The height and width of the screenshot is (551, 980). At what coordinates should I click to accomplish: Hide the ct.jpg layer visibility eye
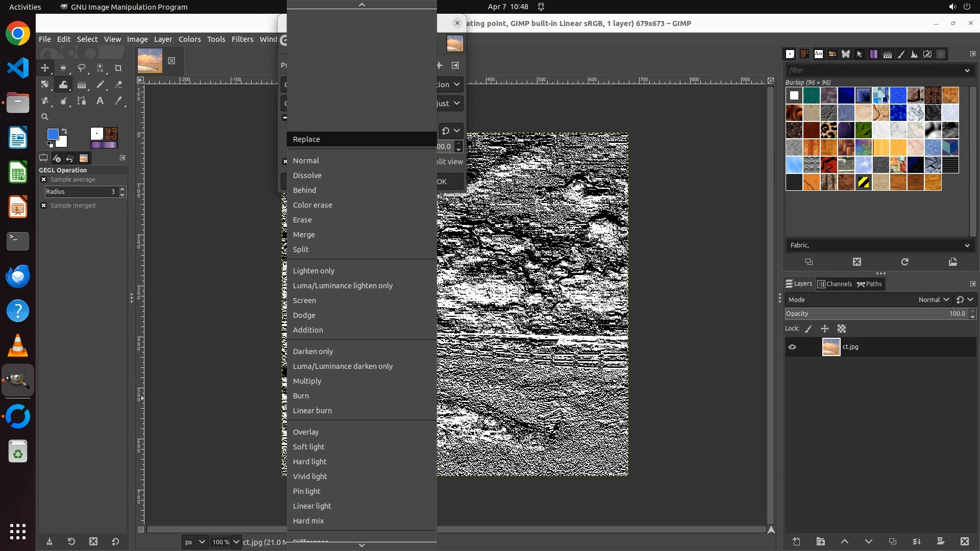792,347
